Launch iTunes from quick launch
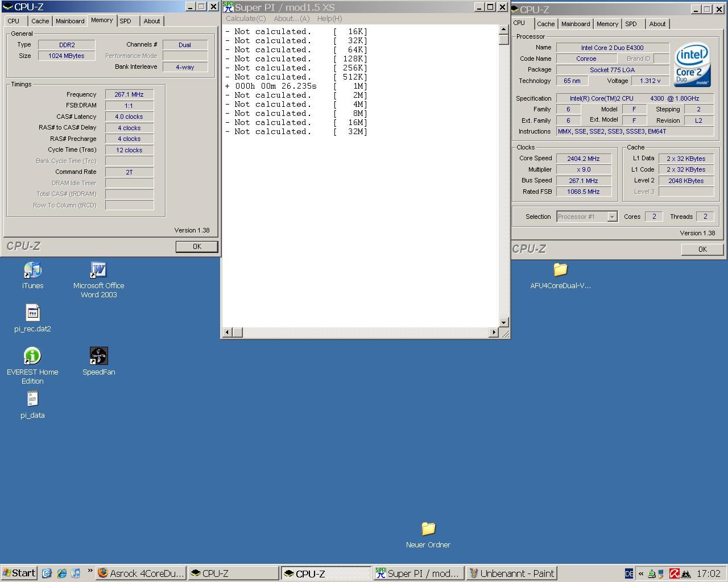The image size is (728, 582). (x=76, y=573)
